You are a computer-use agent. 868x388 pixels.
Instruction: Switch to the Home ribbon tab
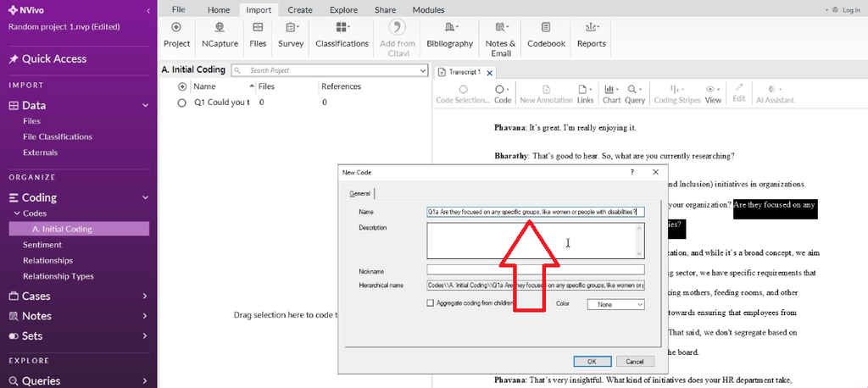[219, 9]
